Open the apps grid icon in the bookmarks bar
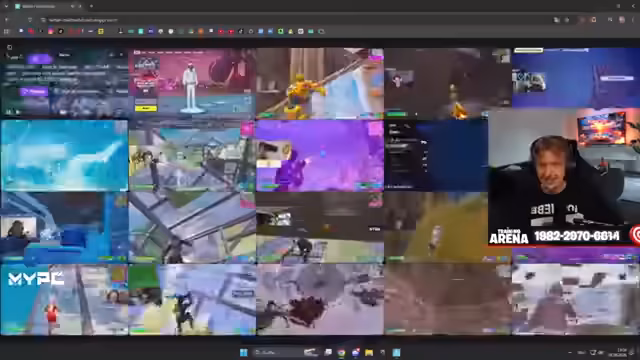 coord(7,31)
